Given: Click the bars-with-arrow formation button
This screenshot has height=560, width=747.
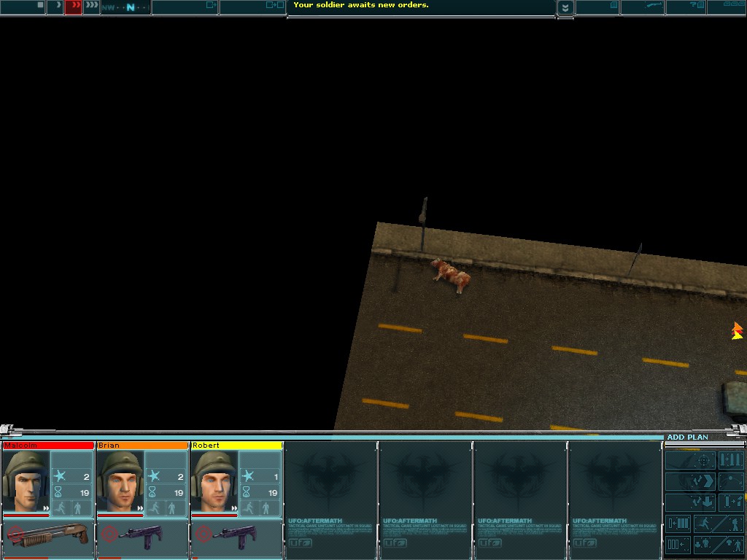Looking at the screenshot, I should click(731, 461).
